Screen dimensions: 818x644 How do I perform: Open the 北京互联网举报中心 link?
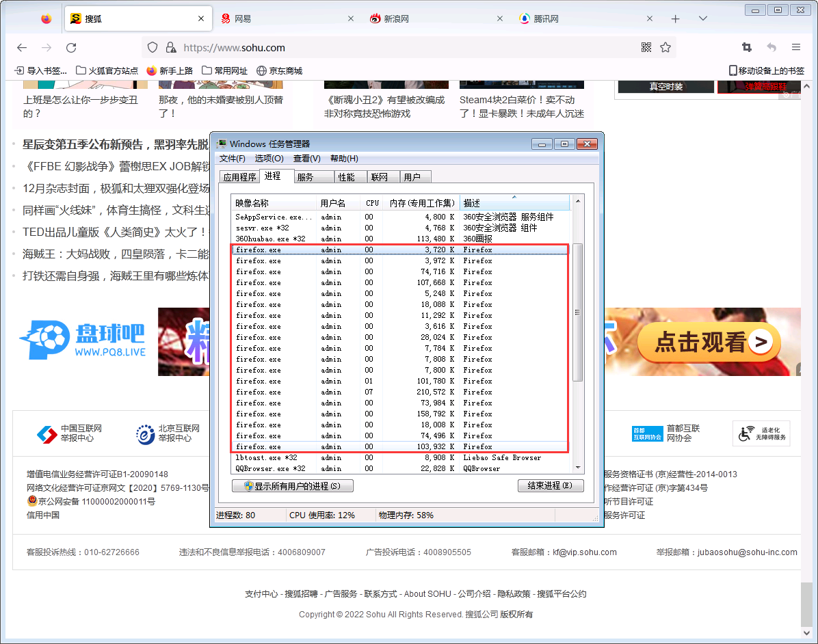point(168,433)
